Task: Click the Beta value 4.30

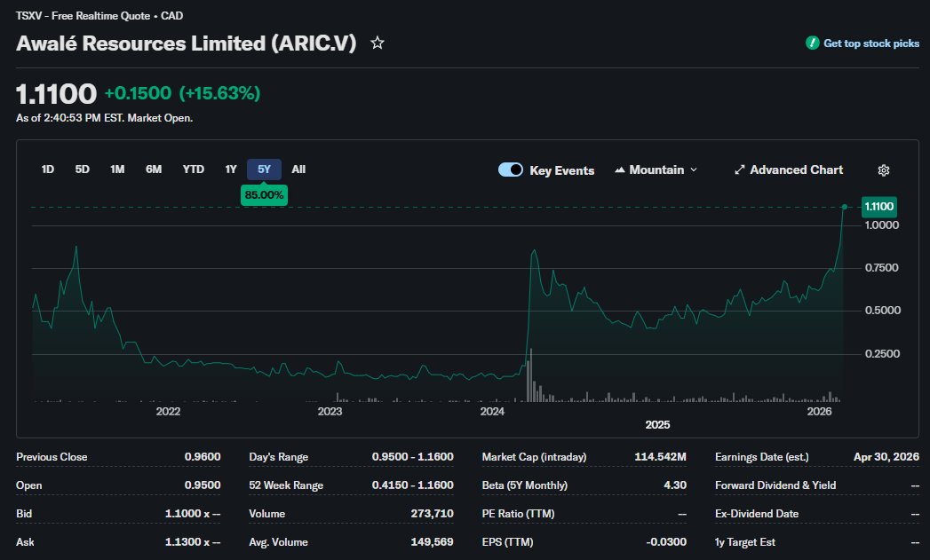Action: (x=675, y=485)
